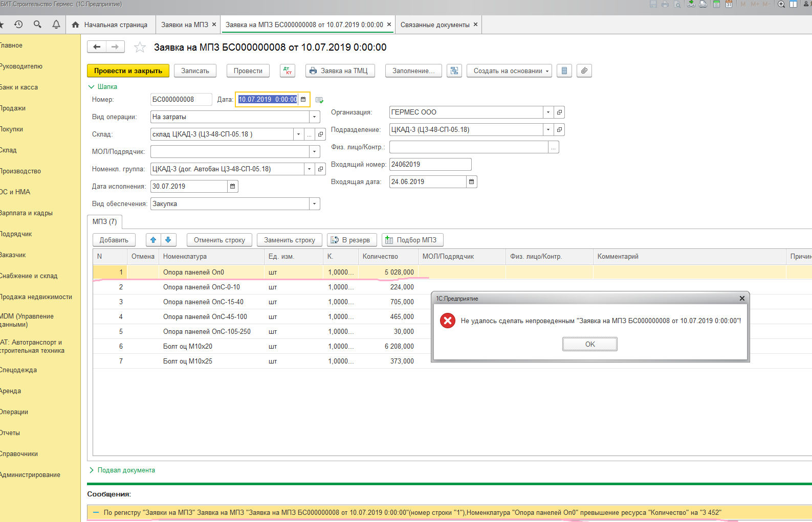Expand Подвал документа section
Image resolution: width=812 pixels, height=522 pixels.
pyautogui.click(x=122, y=470)
